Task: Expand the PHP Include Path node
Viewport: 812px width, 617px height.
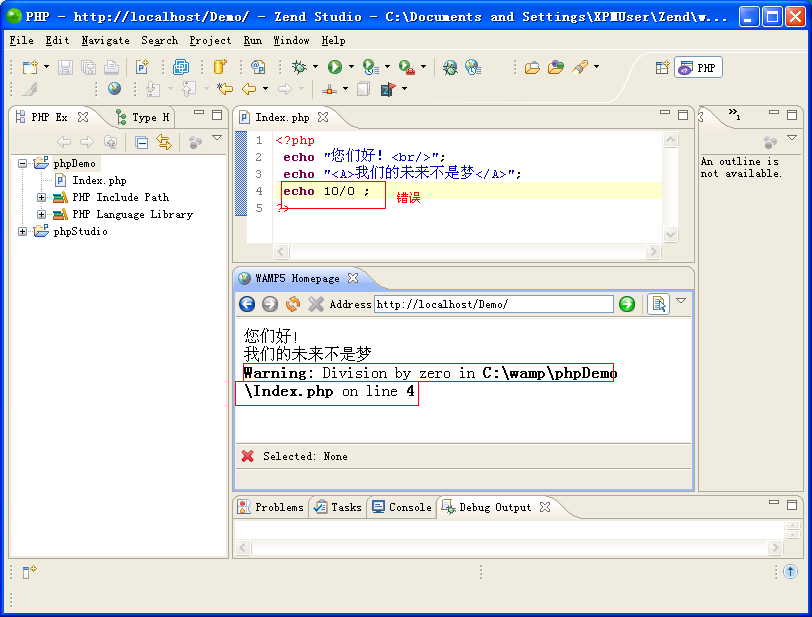Action: tap(42, 198)
